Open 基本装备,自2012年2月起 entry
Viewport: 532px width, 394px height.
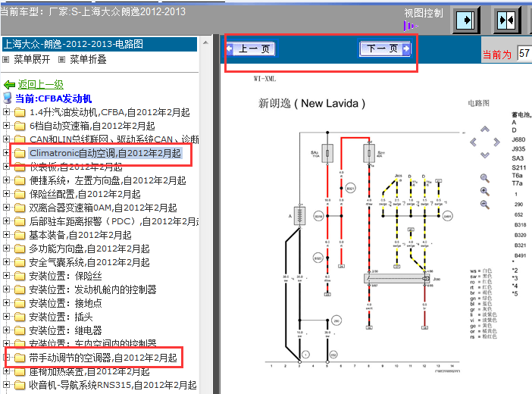tap(80, 235)
